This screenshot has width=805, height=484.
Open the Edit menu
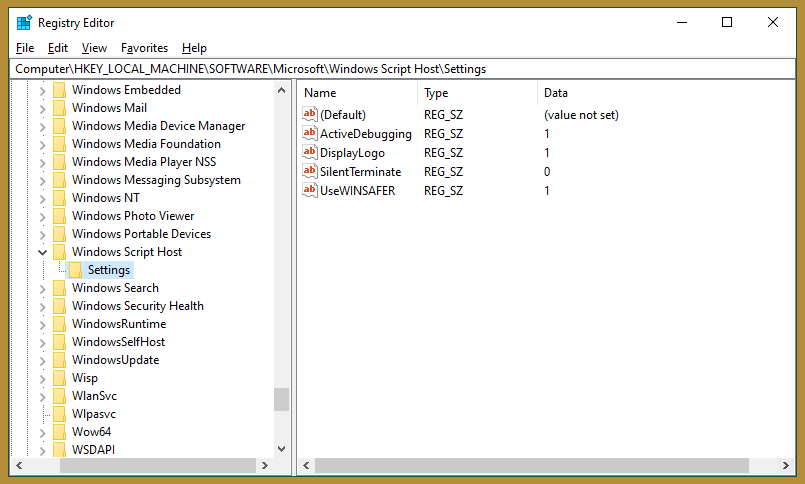click(58, 48)
